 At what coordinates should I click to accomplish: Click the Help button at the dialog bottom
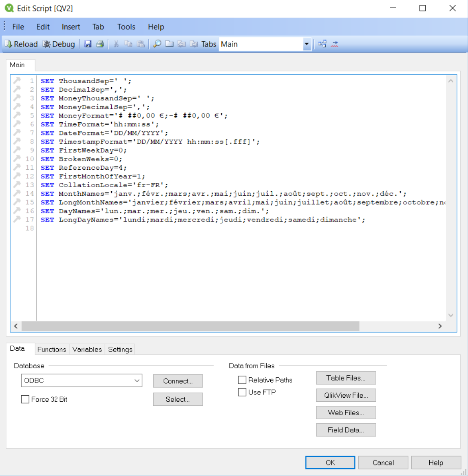coord(436,463)
